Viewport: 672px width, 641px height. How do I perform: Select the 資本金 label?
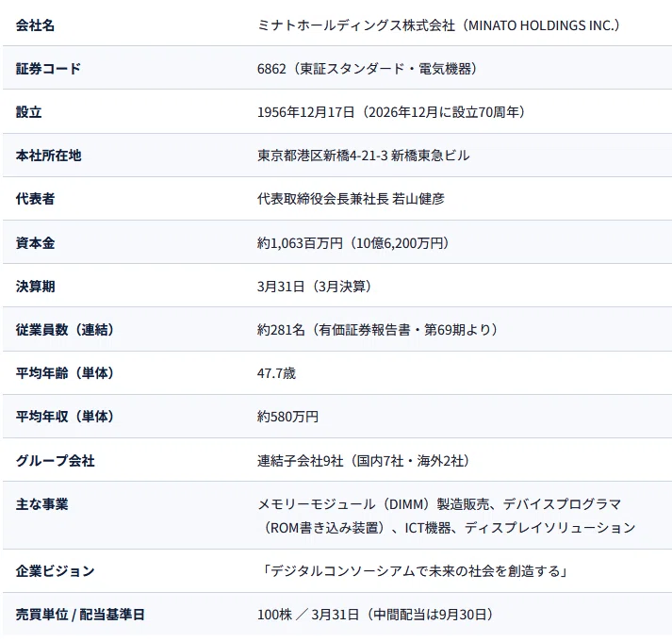pyautogui.click(x=35, y=243)
